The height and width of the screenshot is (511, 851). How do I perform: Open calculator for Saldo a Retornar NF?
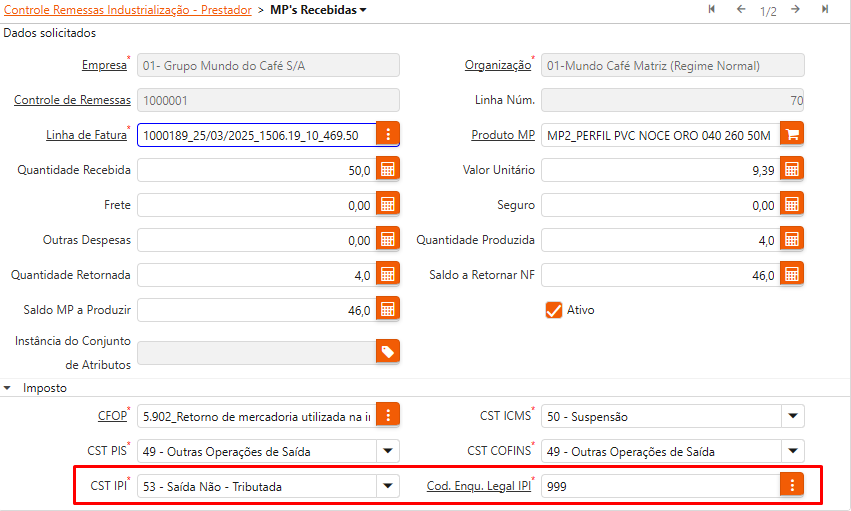[x=792, y=274]
